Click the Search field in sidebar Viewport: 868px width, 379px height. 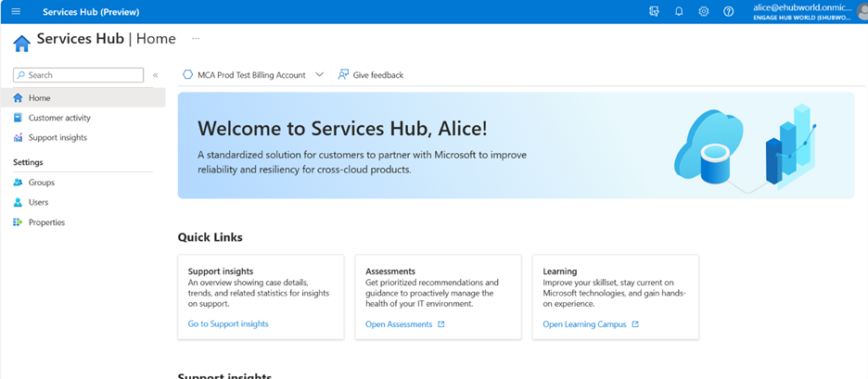pos(78,75)
